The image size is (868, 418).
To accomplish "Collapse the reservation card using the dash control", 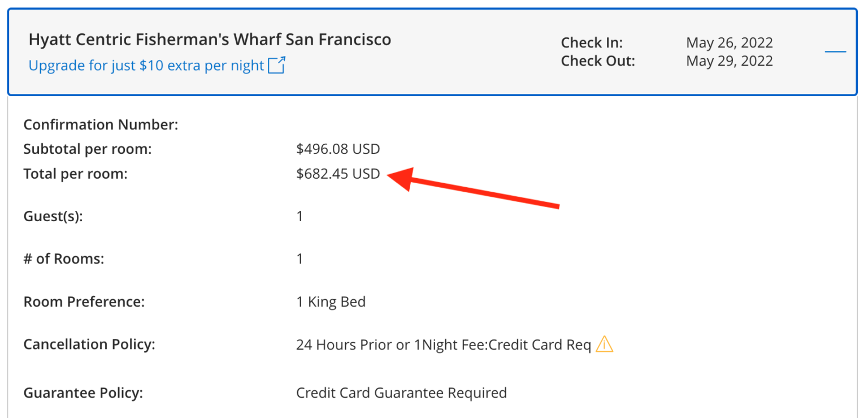I will click(835, 51).
